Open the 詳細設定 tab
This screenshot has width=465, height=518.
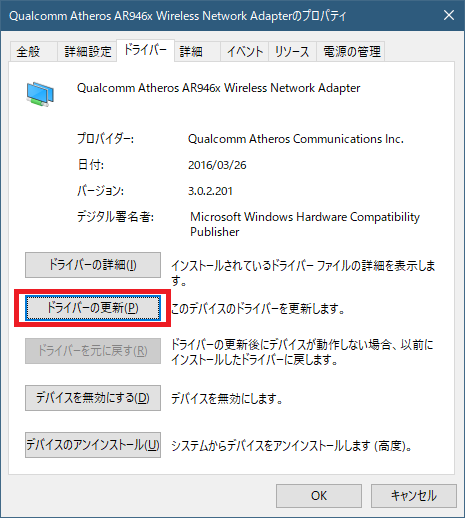coord(87,52)
